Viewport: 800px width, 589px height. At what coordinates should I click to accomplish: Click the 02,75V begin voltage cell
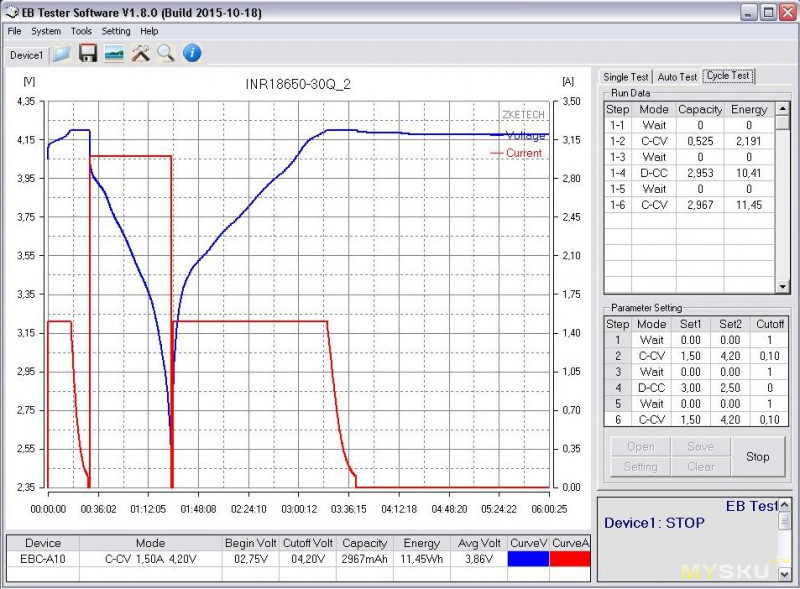click(251, 559)
